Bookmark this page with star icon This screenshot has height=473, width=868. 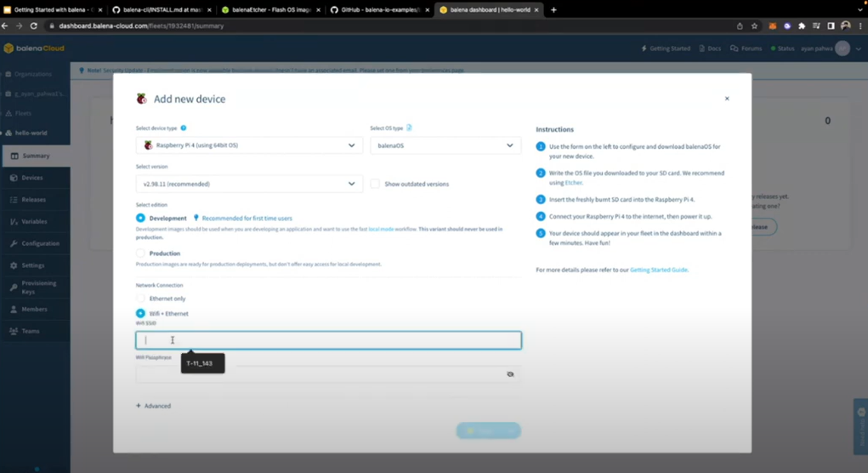[754, 26]
